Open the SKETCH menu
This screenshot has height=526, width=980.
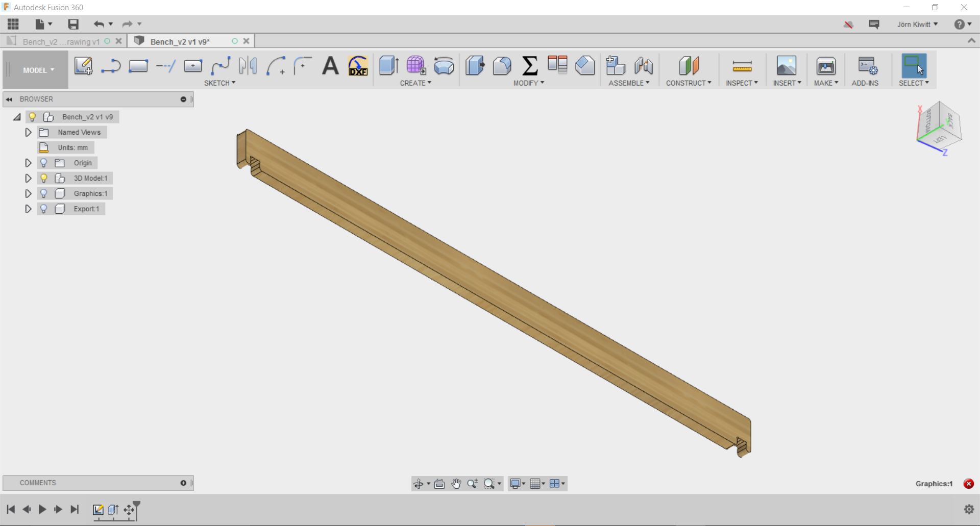[x=219, y=83]
